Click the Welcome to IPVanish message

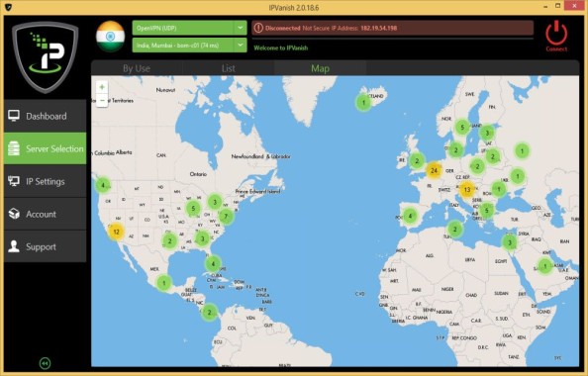tap(281, 47)
